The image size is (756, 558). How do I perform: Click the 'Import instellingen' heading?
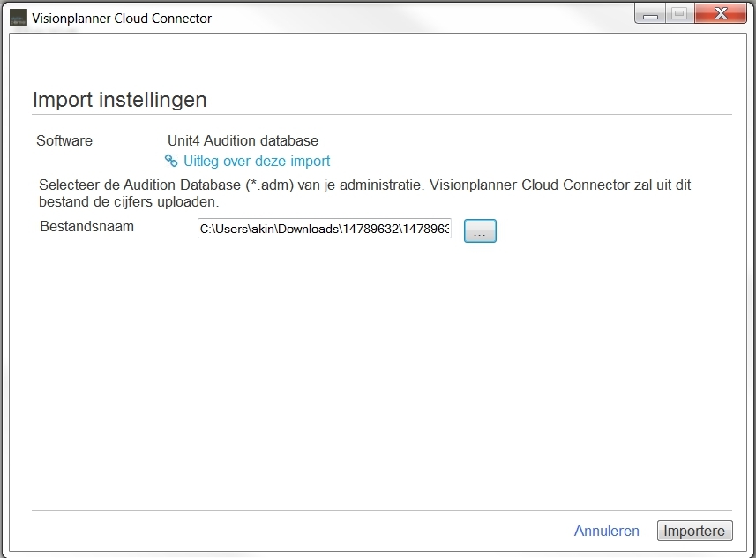pyautogui.click(x=120, y=100)
